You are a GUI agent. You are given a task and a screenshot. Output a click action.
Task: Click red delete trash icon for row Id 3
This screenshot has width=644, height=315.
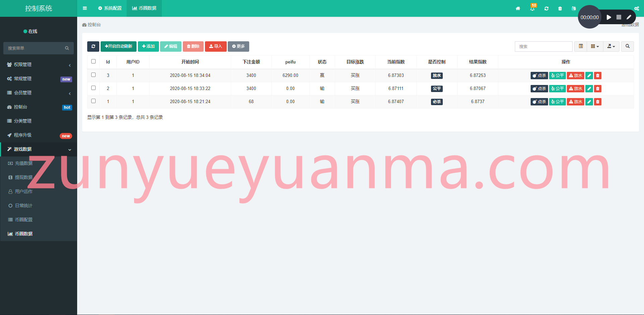(x=598, y=76)
